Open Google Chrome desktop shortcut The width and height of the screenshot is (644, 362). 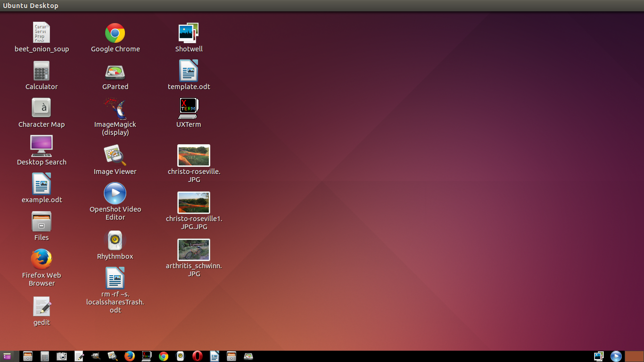coord(115,33)
